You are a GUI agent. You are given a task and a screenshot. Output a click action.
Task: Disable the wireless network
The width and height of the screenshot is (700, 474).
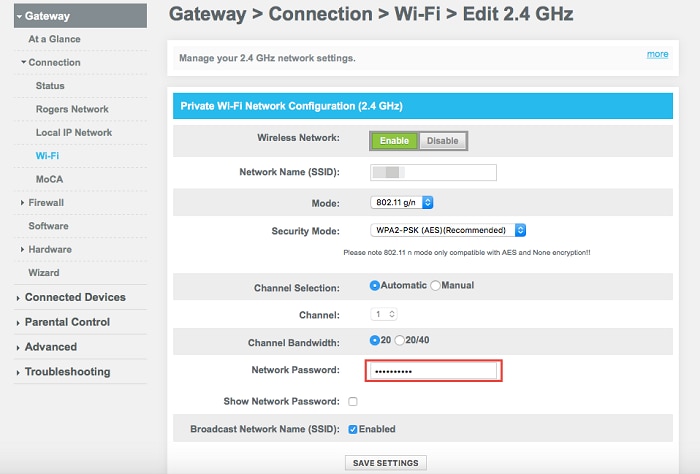(x=442, y=141)
